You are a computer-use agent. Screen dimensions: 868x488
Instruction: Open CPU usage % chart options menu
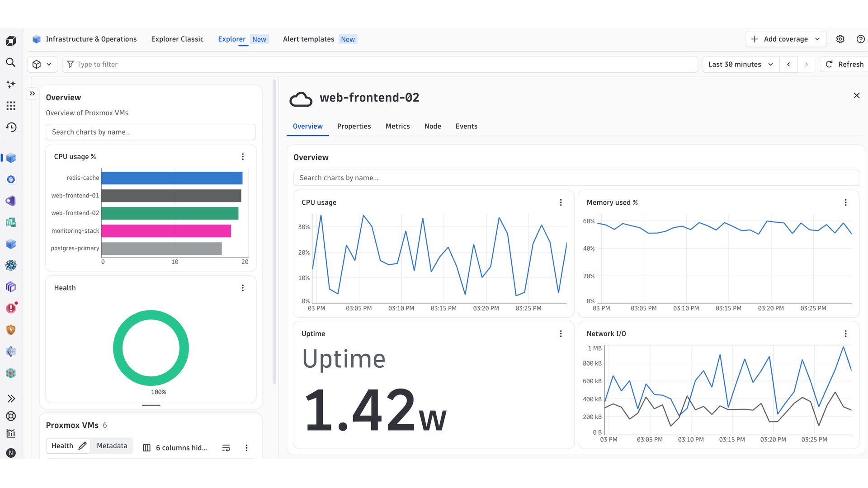243,157
